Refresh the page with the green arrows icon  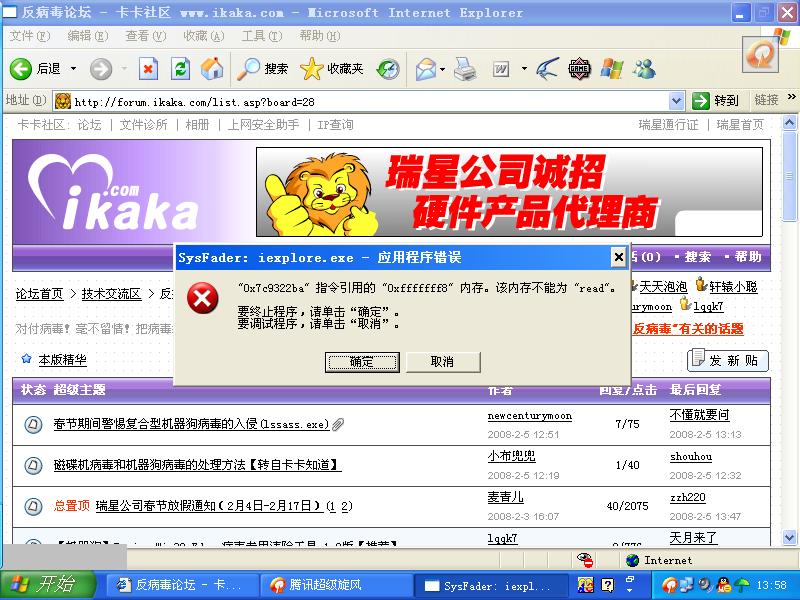pyautogui.click(x=180, y=68)
